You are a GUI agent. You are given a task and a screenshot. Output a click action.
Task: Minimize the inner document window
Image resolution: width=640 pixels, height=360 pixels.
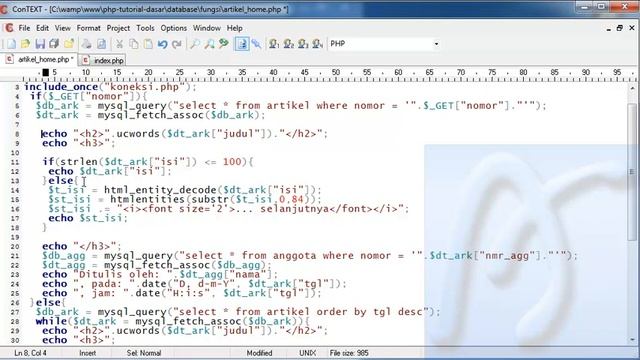coord(609,29)
